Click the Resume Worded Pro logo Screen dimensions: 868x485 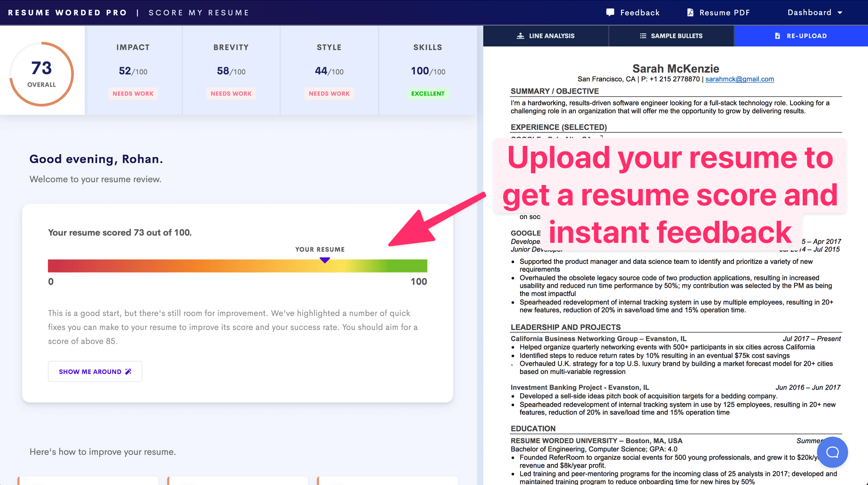pyautogui.click(x=67, y=13)
